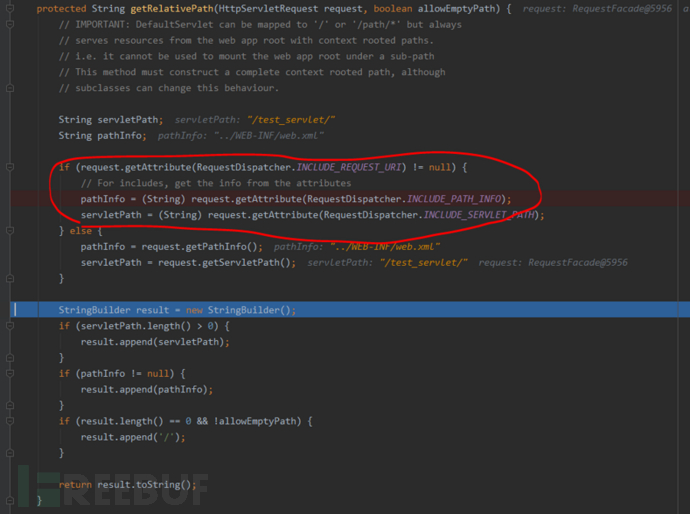Viewport: 690px width, 514px height.
Task: Click inline hint 'request: RequestFacade@5956' on the signature line
Action: tap(597, 8)
